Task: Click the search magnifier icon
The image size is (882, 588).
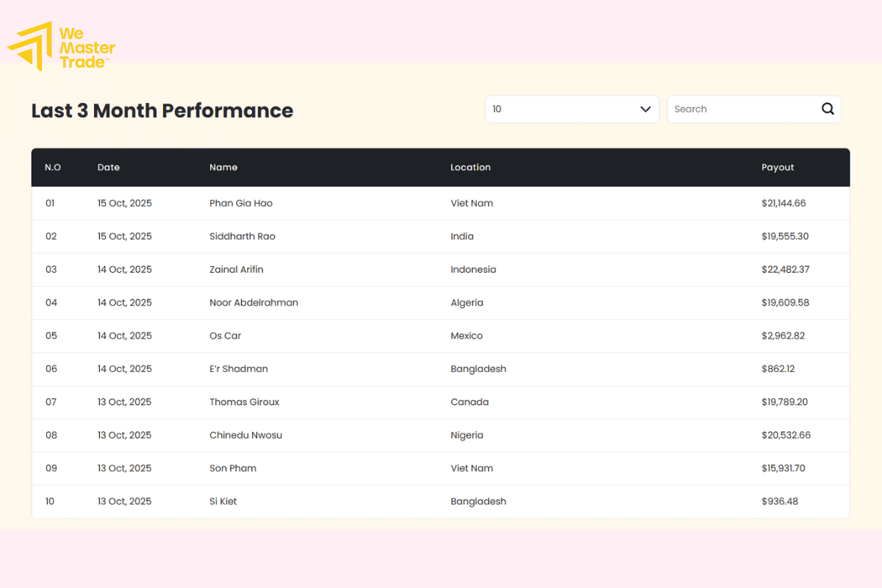Action: pos(828,109)
